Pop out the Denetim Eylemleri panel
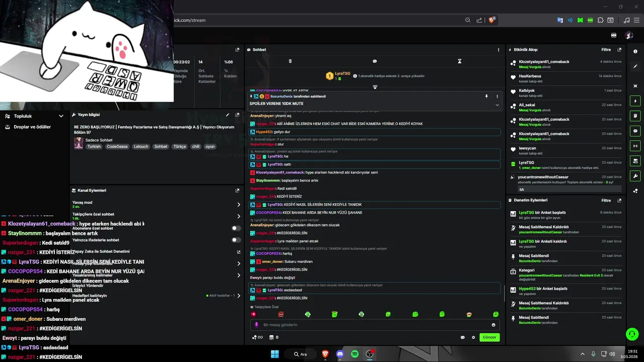The image size is (644, 362). [x=619, y=200]
